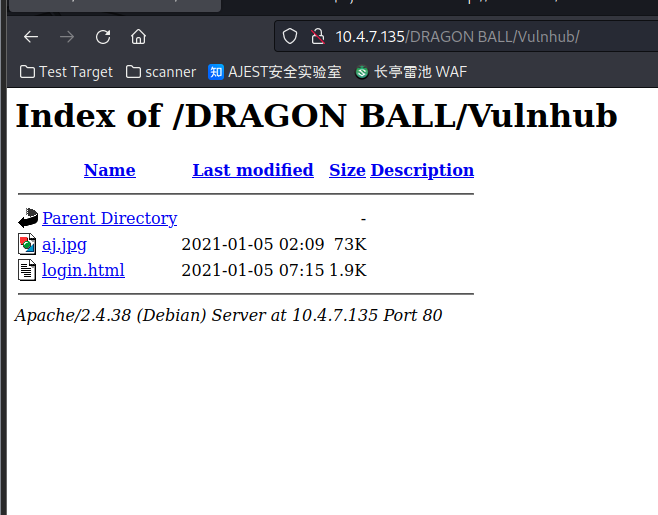Sort the listing by Size
The height and width of the screenshot is (515, 658).
tap(347, 170)
